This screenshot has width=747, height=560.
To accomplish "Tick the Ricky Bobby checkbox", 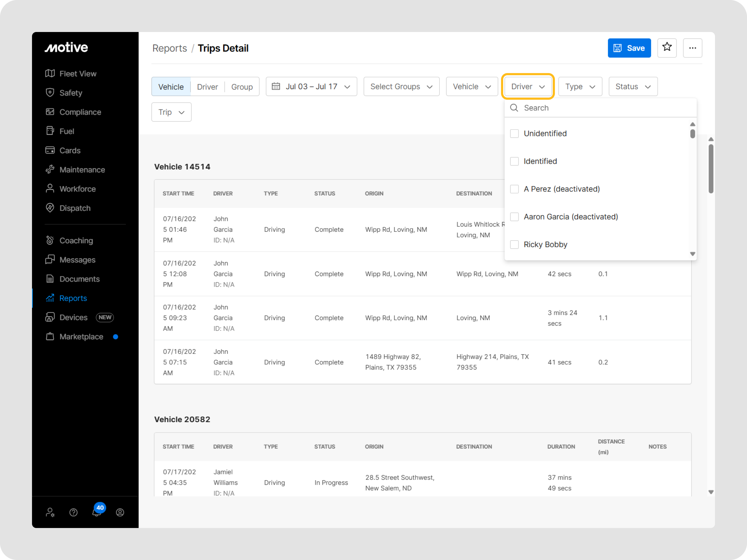I will click(514, 244).
